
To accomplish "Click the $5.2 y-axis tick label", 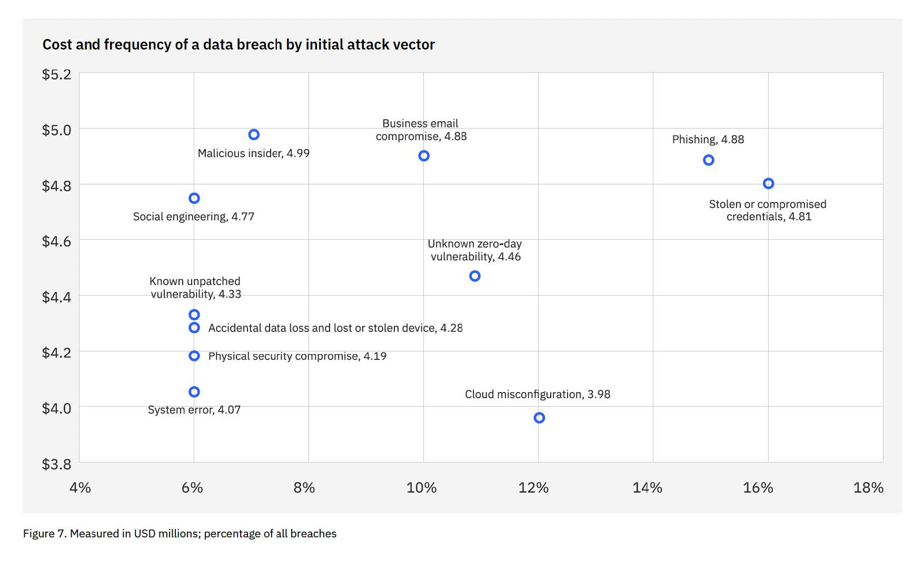I will 56,74.
